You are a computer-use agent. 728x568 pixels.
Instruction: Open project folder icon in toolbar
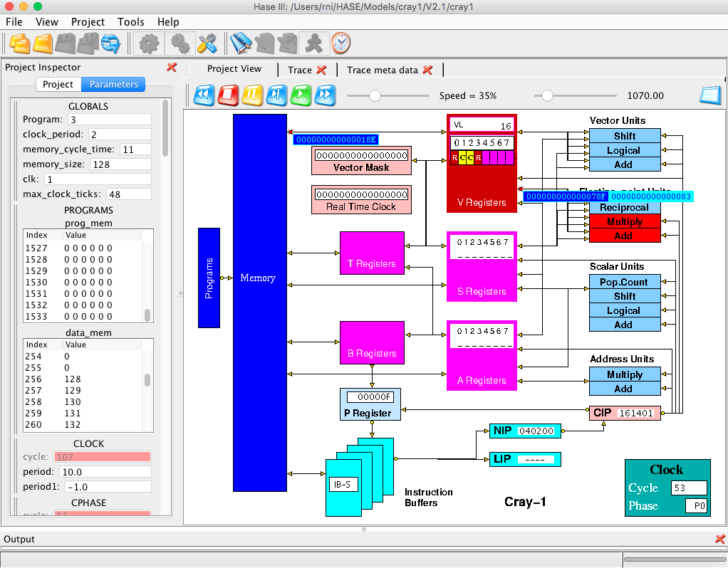pos(19,43)
